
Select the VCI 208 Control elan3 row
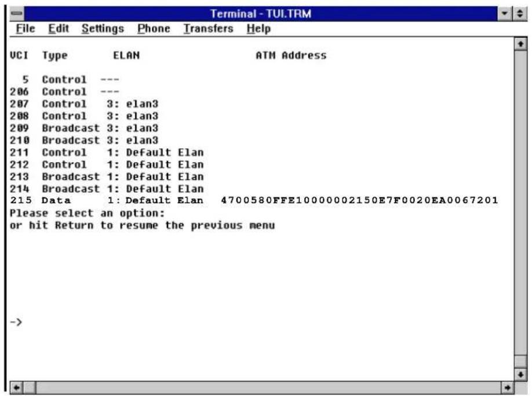(x=84, y=116)
